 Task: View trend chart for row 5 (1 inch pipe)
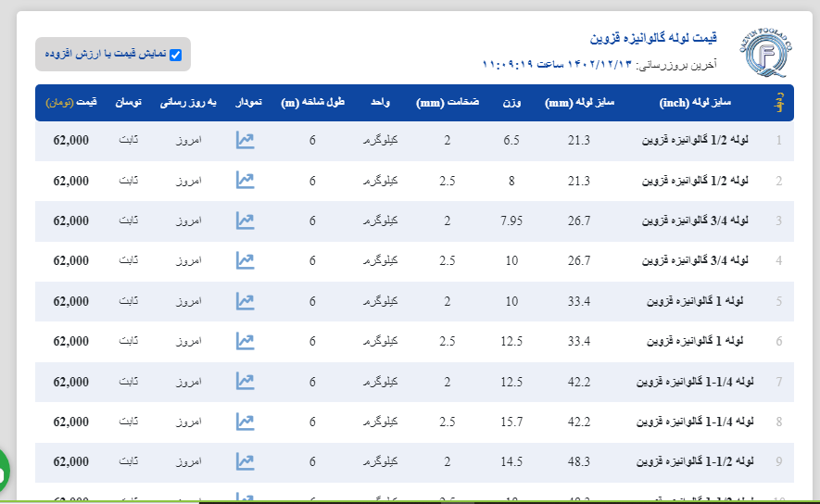pos(246,301)
